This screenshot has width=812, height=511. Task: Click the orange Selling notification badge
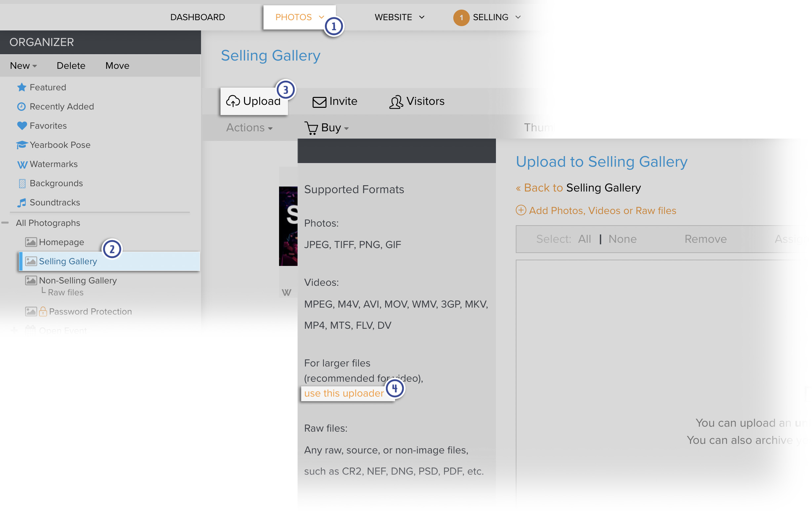461,18
